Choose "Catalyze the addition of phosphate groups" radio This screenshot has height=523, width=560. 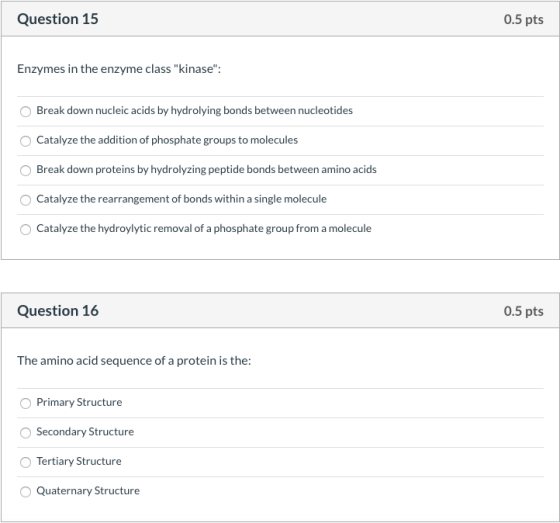[x=25, y=141]
